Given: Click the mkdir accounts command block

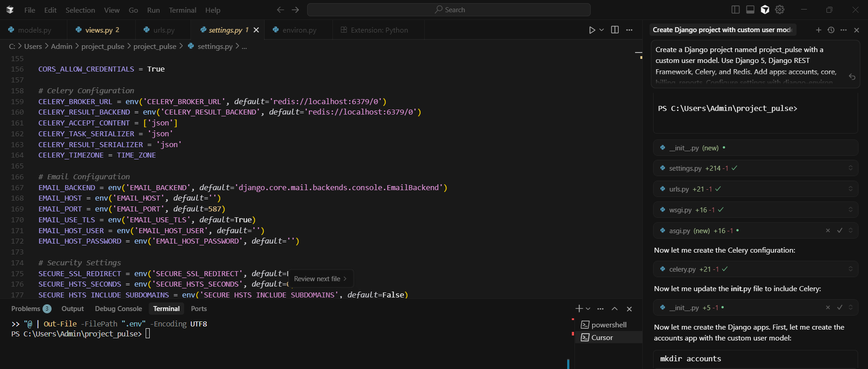Looking at the screenshot, I should pyautogui.click(x=755, y=359).
